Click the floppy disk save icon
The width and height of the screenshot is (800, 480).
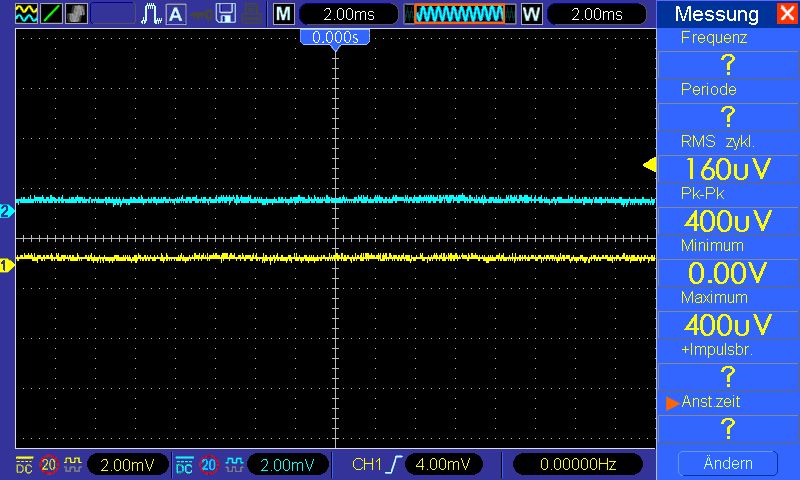click(x=226, y=14)
